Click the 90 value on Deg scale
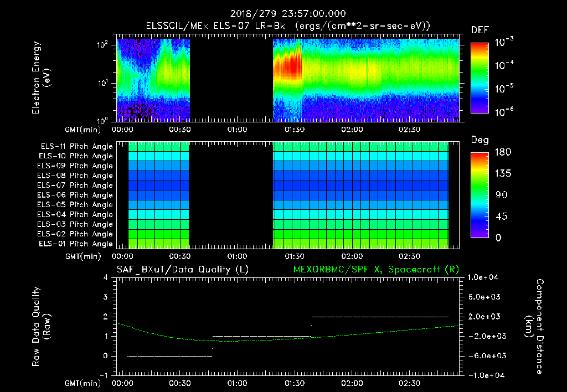567x392 pixels. pos(501,195)
